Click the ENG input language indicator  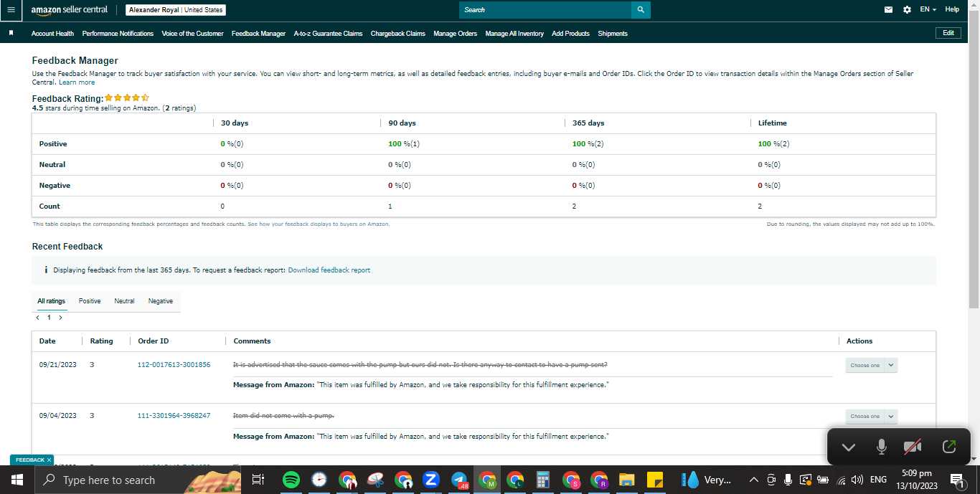pyautogui.click(x=878, y=480)
